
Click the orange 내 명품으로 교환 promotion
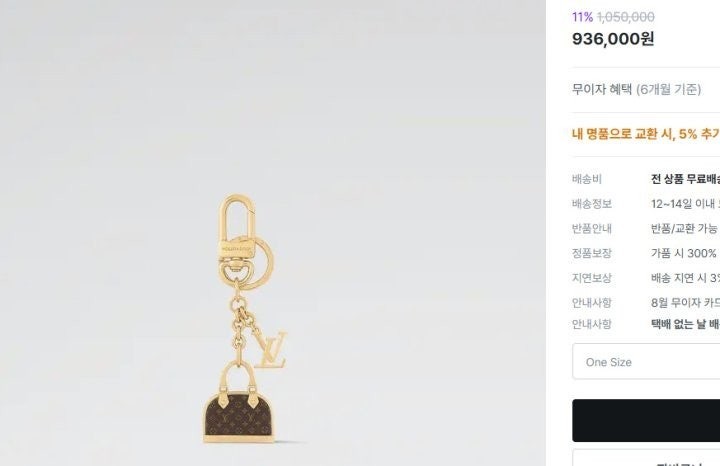point(646,133)
